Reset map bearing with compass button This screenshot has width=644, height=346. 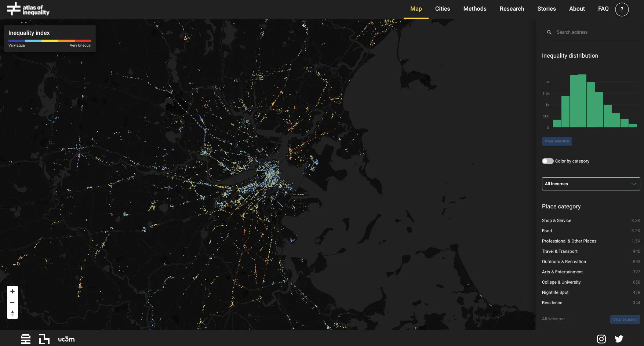(x=12, y=313)
